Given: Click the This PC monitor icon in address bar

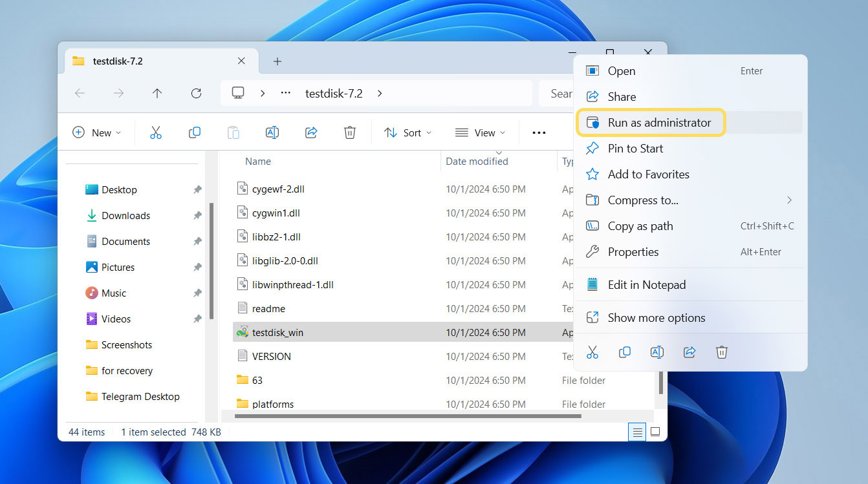Looking at the screenshot, I should pyautogui.click(x=238, y=93).
